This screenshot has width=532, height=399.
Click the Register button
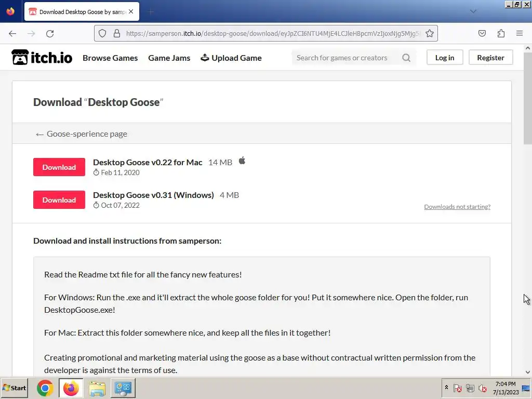pyautogui.click(x=490, y=58)
